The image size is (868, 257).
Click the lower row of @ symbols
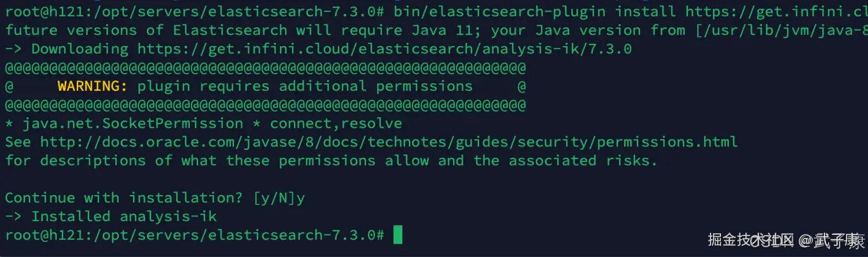[x=266, y=105]
